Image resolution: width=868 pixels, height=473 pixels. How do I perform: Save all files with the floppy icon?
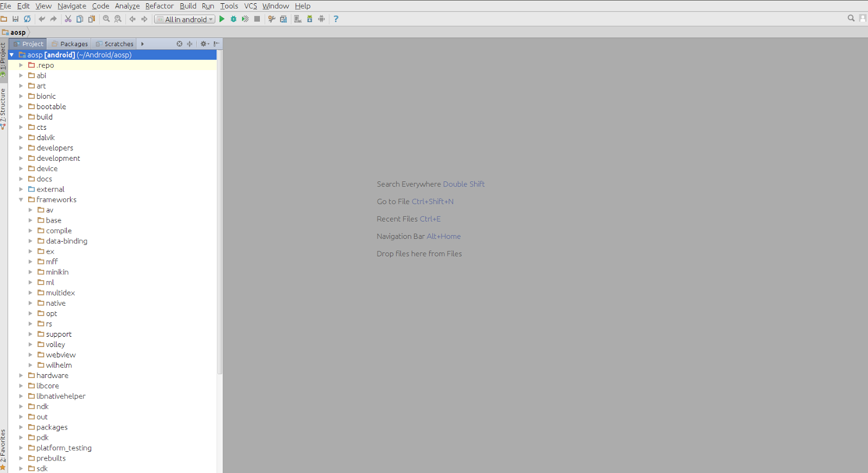click(15, 19)
